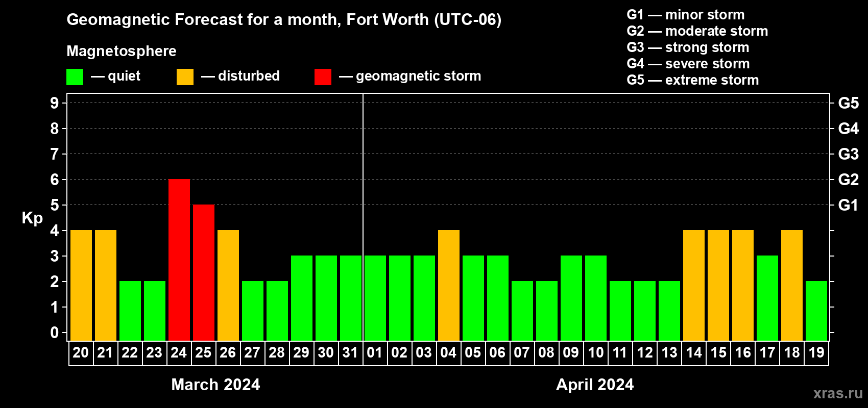
Task: Click the green bar for April 17
Action: (767, 298)
